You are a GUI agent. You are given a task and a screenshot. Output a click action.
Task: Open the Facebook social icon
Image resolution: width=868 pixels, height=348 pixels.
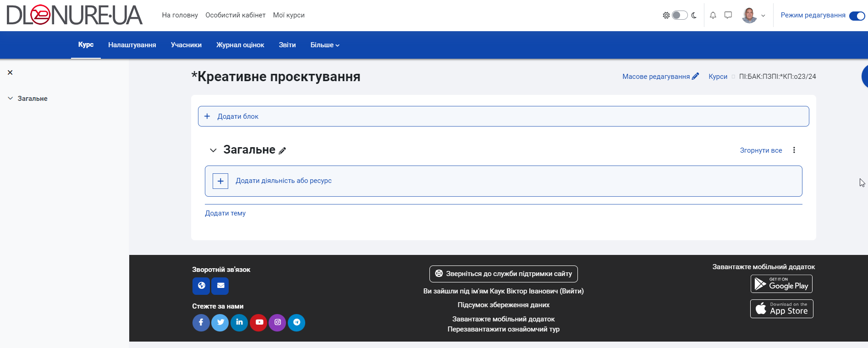click(x=201, y=322)
